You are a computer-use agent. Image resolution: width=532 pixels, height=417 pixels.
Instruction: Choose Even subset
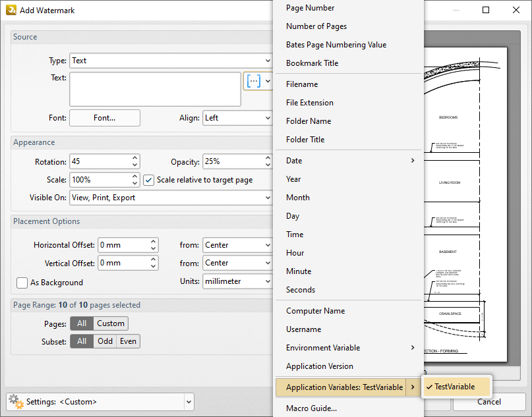129,341
